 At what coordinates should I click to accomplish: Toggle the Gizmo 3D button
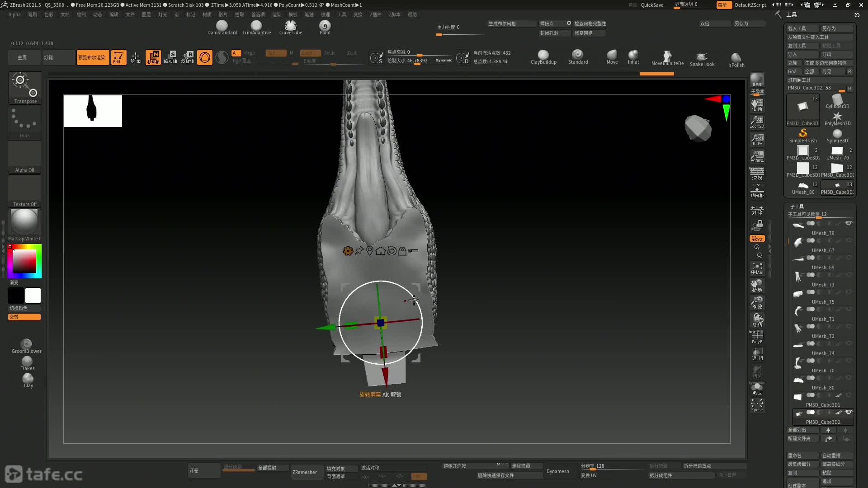tap(205, 57)
